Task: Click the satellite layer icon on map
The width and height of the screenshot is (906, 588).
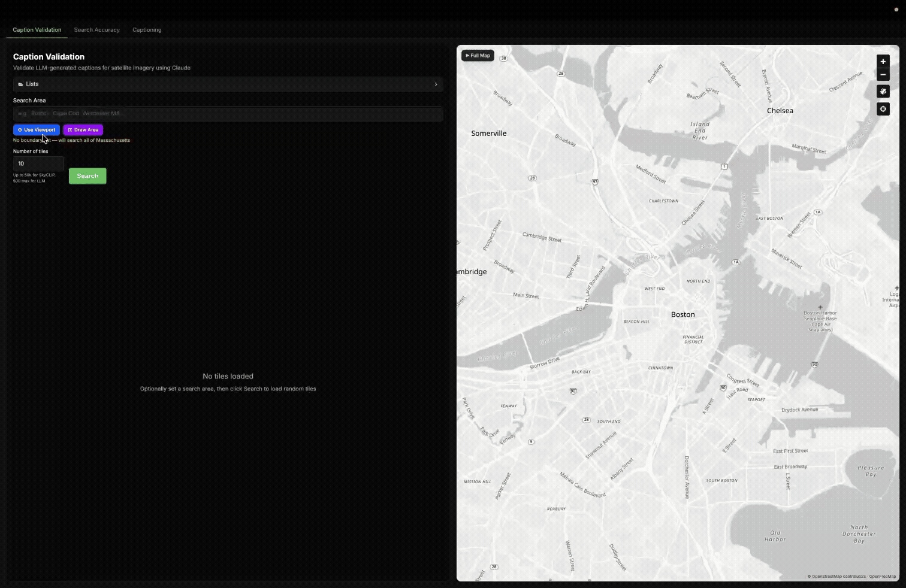Action: [883, 92]
